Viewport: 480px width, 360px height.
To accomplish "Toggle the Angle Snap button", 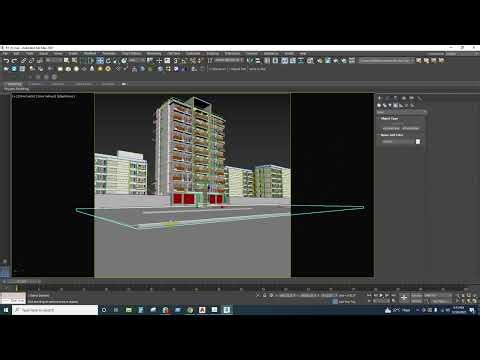I will tap(184, 61).
